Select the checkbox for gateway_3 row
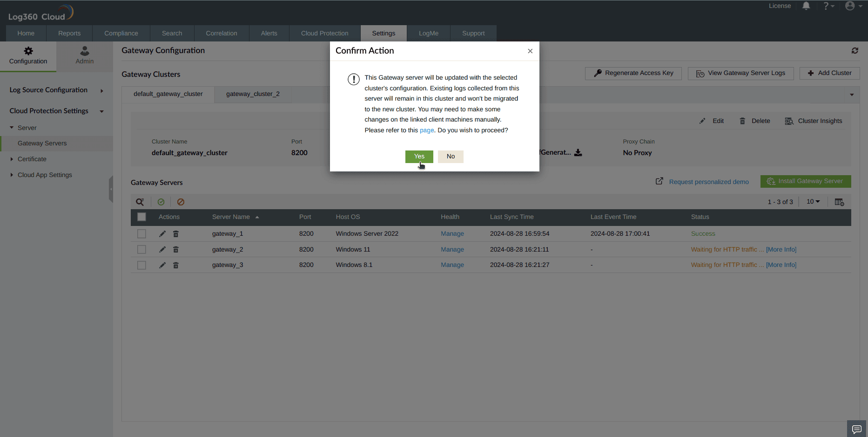868x437 pixels. 141,265
